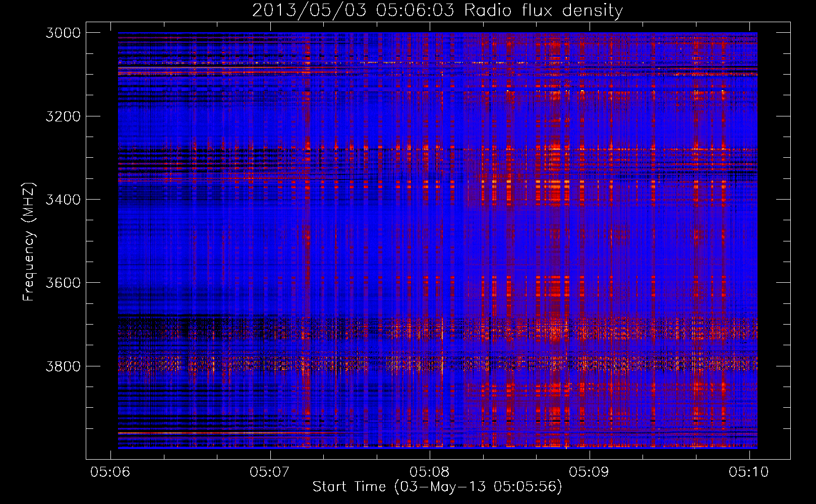816x504 pixels.
Task: Click the "Start Time (03-May-13 05:05:56)" label
Action: 437,486
